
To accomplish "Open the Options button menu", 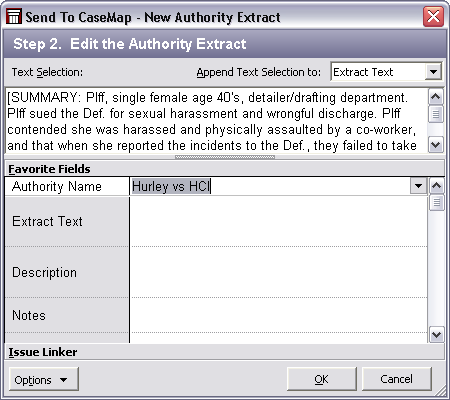I will pos(44,379).
